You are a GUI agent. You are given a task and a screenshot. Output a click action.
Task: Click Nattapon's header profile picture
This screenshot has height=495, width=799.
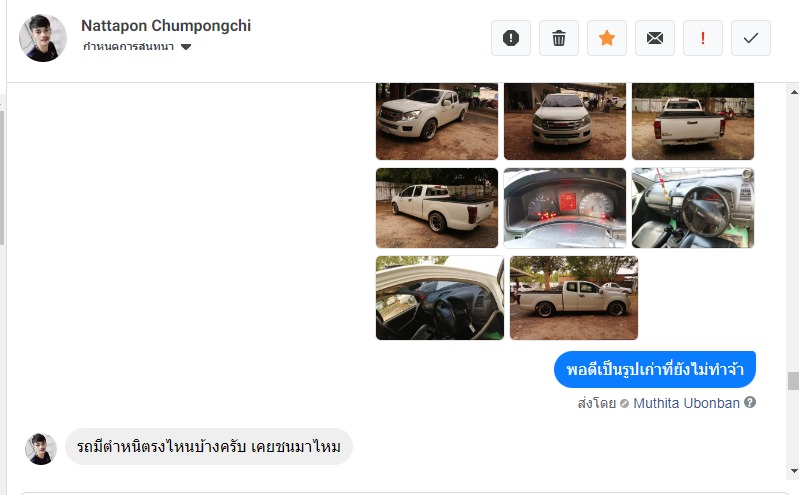click(x=43, y=38)
